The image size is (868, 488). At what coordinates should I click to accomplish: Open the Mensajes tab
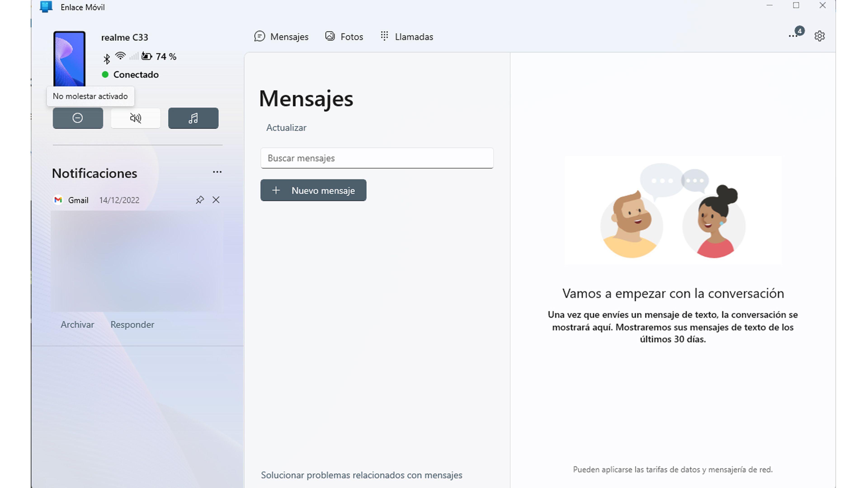281,37
